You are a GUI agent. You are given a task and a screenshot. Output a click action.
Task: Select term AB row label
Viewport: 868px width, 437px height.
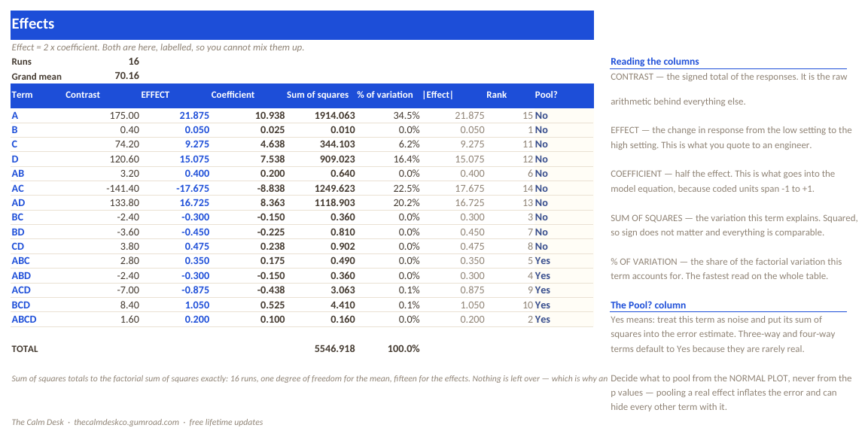[18, 174]
